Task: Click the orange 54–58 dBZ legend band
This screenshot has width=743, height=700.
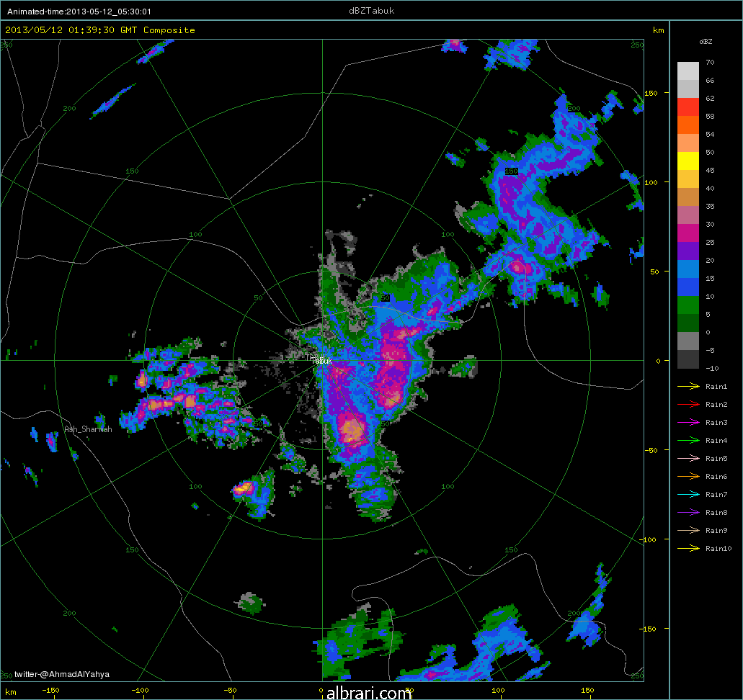Action: click(x=688, y=125)
